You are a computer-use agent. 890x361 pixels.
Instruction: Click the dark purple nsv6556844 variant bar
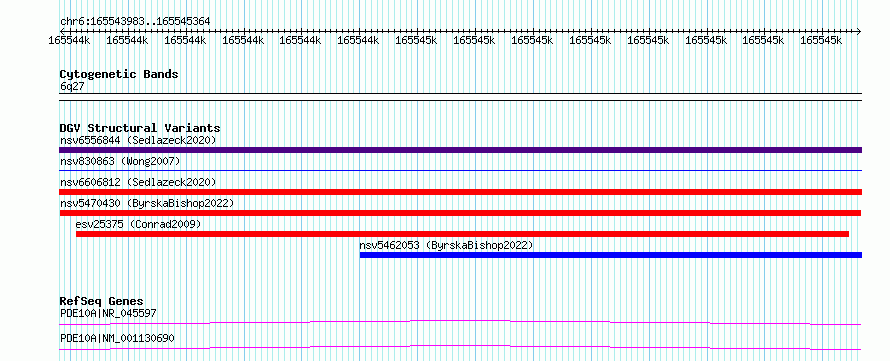[x=460, y=150]
